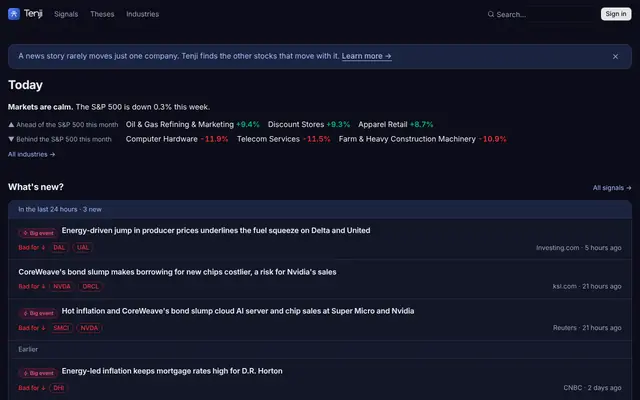Open the Theses nav item

pos(102,14)
